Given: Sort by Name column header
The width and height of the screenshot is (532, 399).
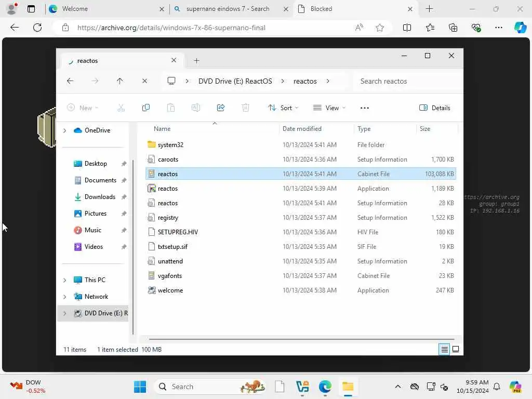Looking at the screenshot, I should [x=162, y=129].
